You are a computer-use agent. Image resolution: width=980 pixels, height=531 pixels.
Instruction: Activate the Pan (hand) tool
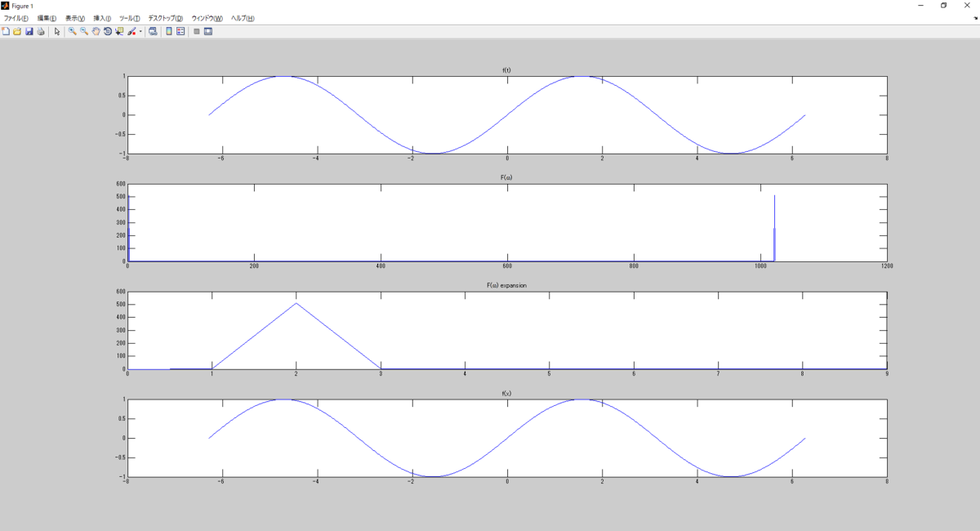click(x=96, y=33)
